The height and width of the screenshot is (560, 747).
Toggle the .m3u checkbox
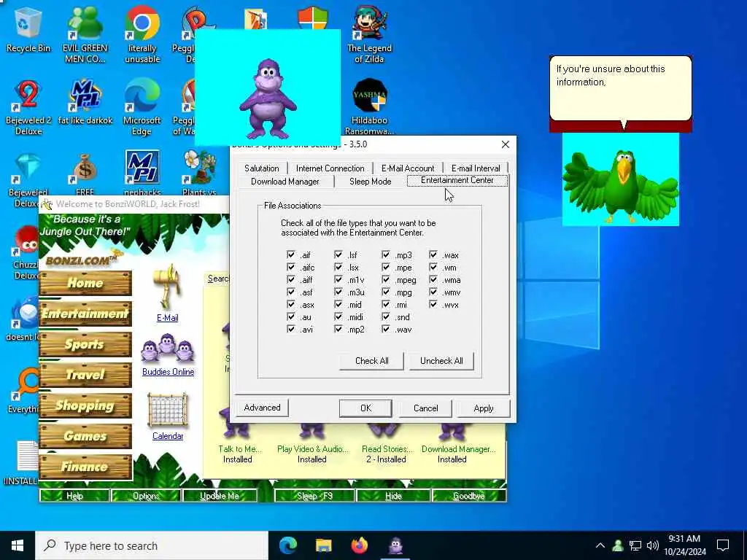[338, 292]
